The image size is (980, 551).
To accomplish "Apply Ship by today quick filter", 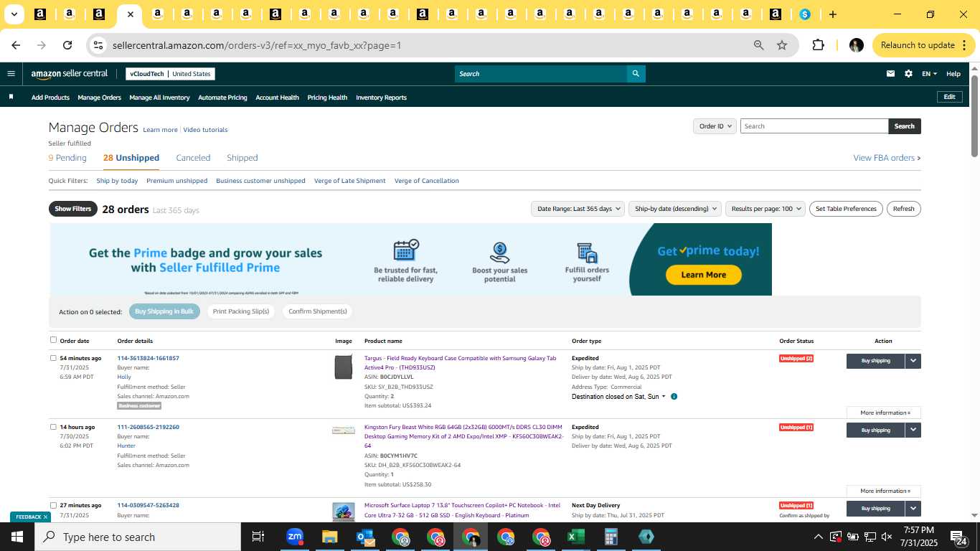I will coord(117,181).
